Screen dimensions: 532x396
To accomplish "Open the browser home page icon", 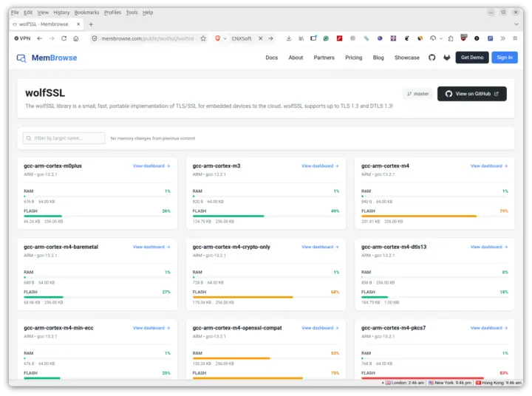I will [76, 38].
